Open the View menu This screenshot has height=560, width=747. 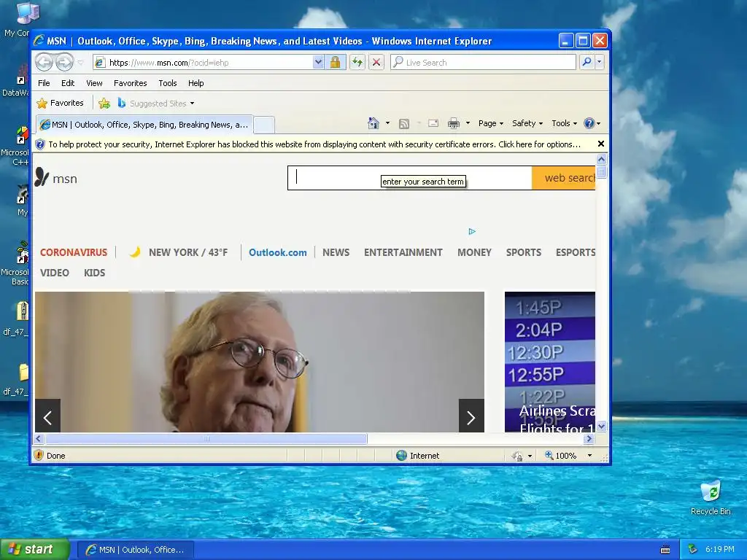tap(94, 83)
